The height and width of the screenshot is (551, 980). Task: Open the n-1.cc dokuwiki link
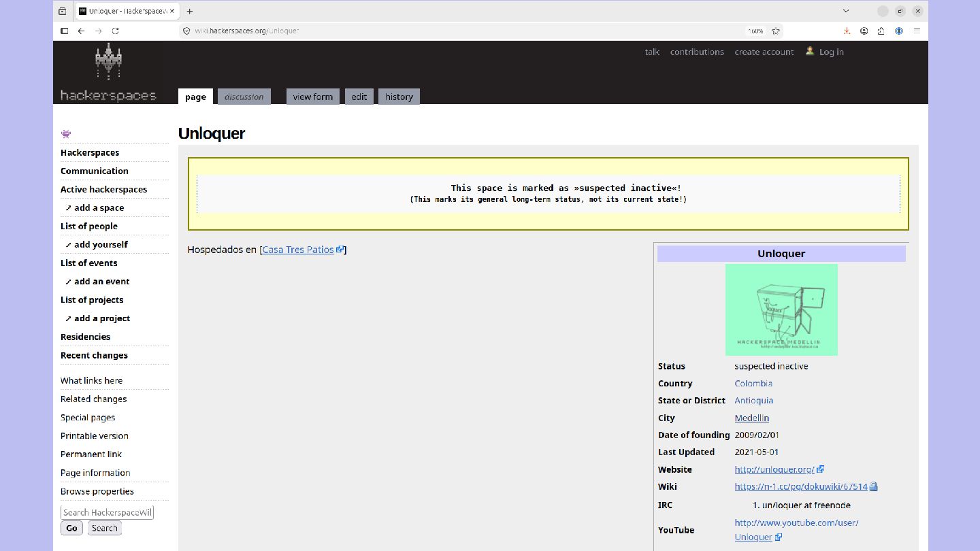[801, 487]
